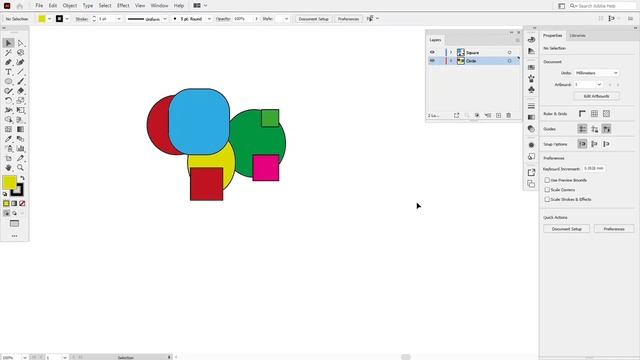Click stroke color swatch in control bar
640x360 pixels.
(x=59, y=19)
